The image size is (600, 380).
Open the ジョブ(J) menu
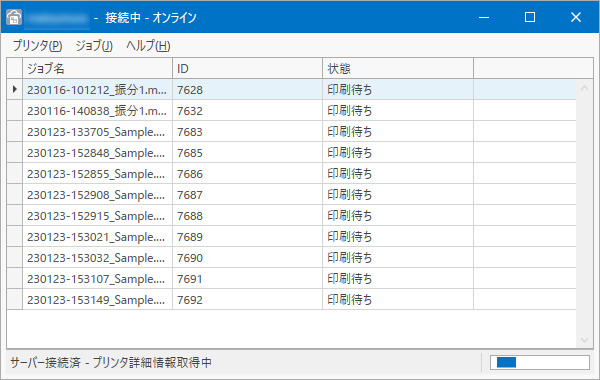pyautogui.click(x=94, y=46)
